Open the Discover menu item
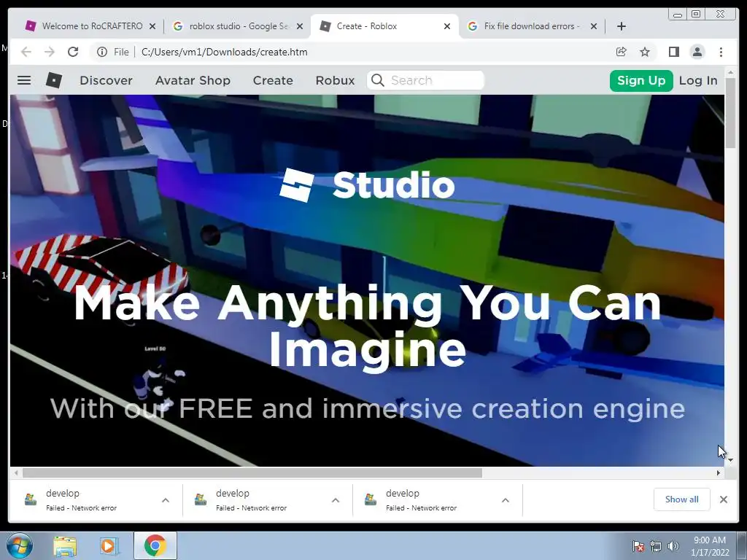The image size is (747, 560). (x=107, y=80)
